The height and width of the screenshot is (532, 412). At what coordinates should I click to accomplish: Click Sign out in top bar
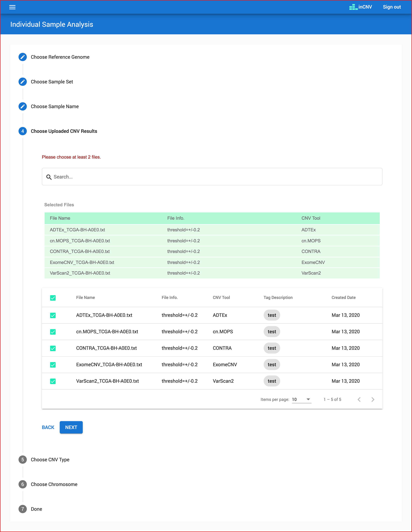pyautogui.click(x=392, y=7)
